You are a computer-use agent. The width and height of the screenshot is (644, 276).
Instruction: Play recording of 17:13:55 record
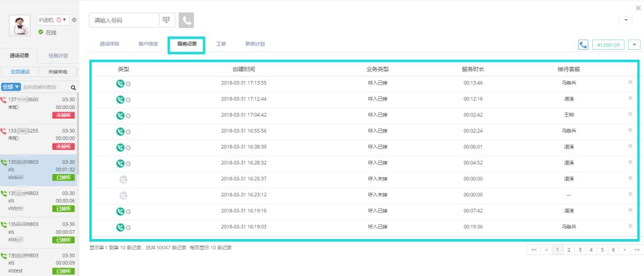coord(128,84)
